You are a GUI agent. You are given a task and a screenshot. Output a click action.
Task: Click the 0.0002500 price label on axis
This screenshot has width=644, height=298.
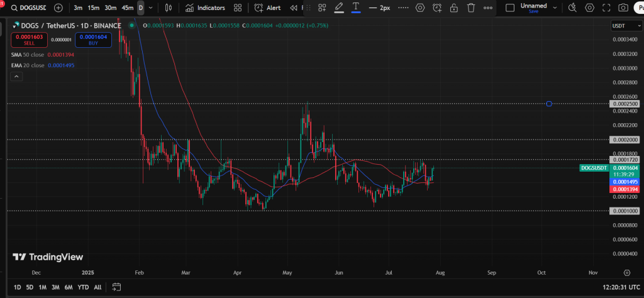point(625,104)
